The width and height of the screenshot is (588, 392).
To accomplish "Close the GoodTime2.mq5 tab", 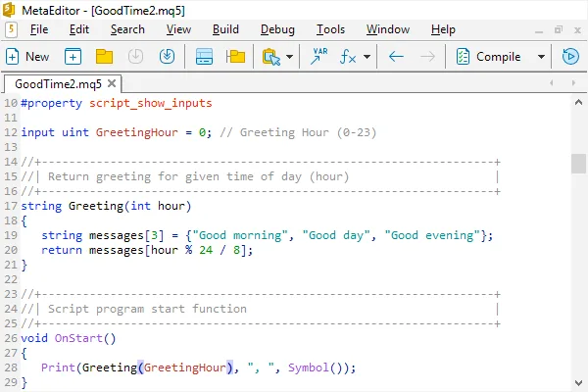I will (x=113, y=84).
